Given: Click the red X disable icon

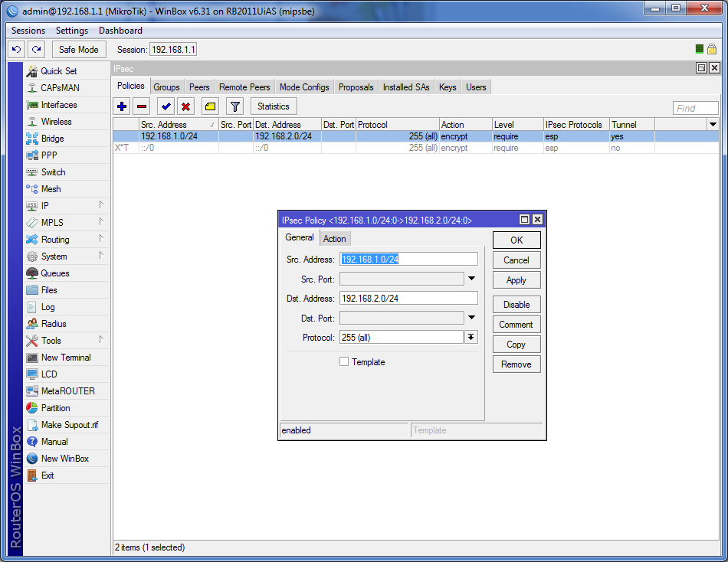Looking at the screenshot, I should tap(185, 106).
